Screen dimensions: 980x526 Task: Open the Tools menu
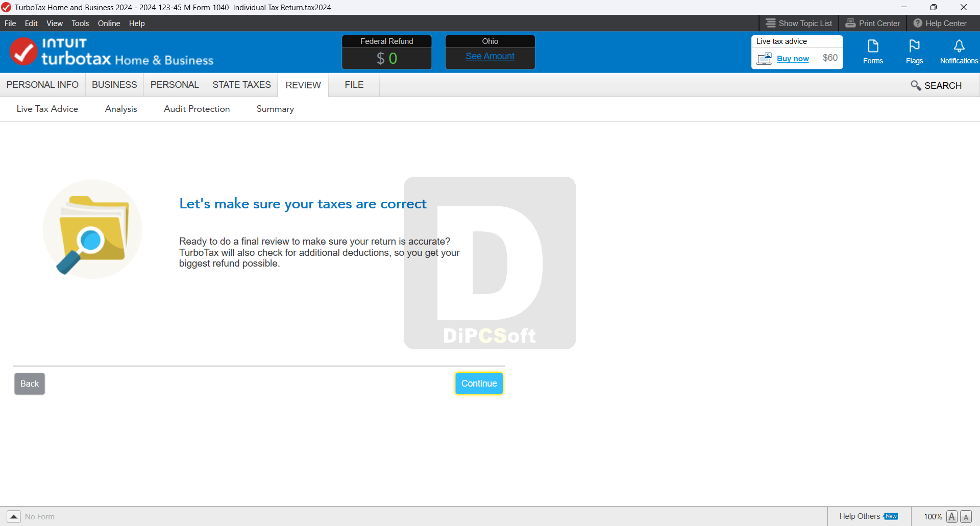click(x=80, y=23)
